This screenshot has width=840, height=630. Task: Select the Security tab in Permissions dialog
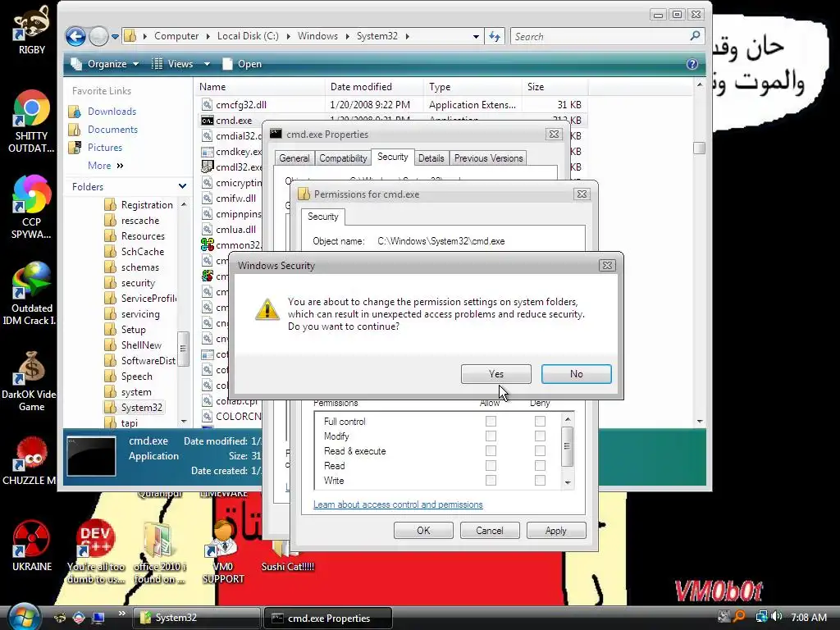(323, 217)
